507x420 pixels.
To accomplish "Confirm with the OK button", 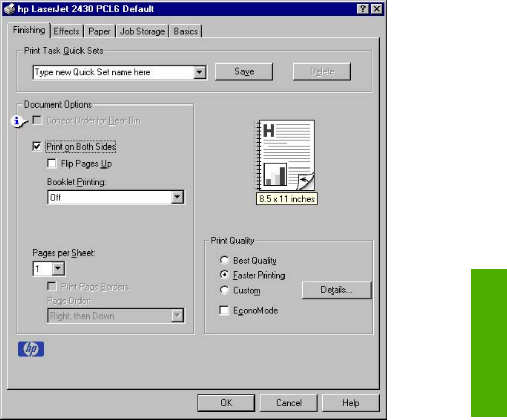I will [227, 403].
